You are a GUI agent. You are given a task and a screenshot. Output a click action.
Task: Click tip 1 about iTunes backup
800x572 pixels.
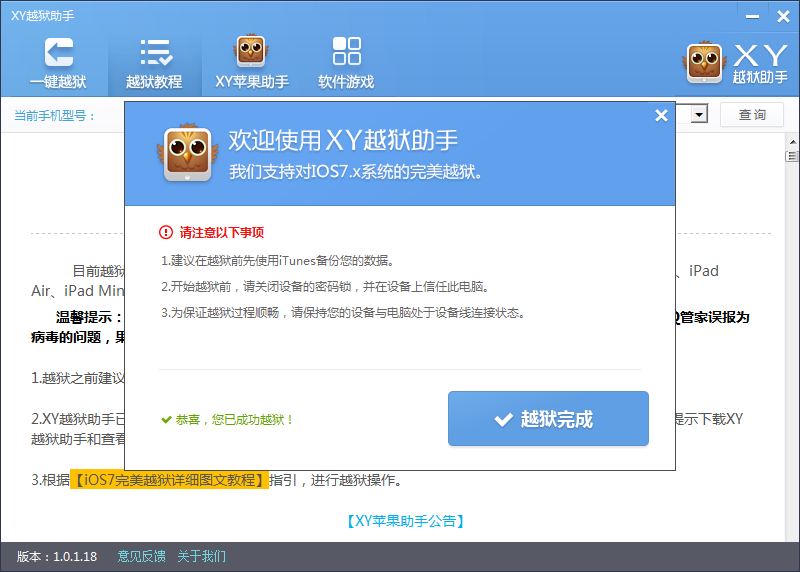(x=278, y=261)
